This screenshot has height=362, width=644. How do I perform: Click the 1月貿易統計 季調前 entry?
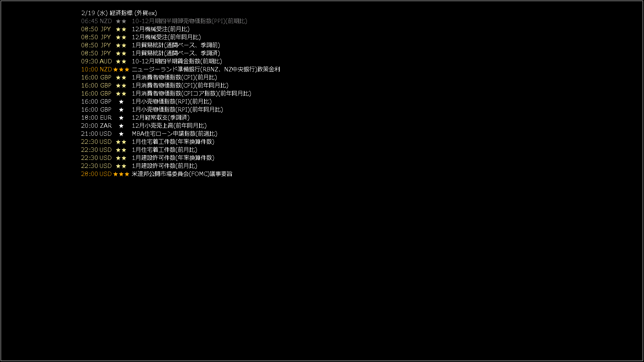click(x=176, y=45)
